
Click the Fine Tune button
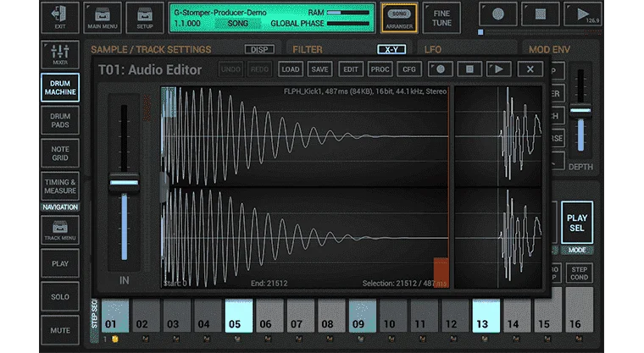[441, 18]
